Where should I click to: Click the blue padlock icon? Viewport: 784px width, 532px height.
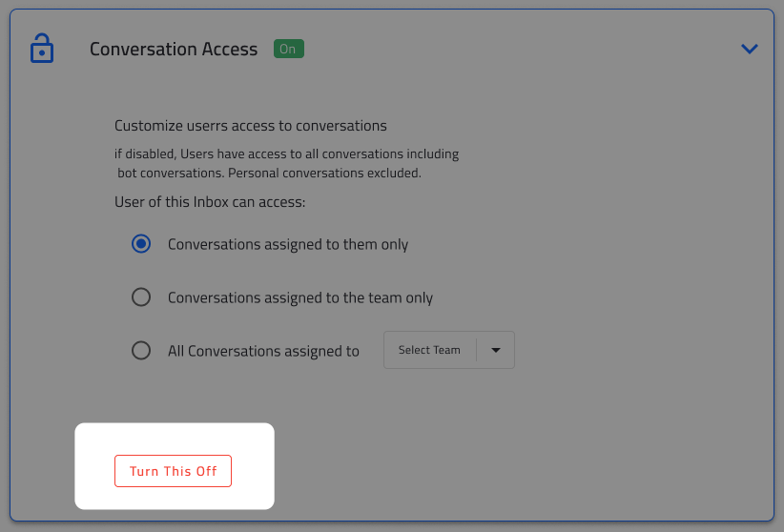42,49
